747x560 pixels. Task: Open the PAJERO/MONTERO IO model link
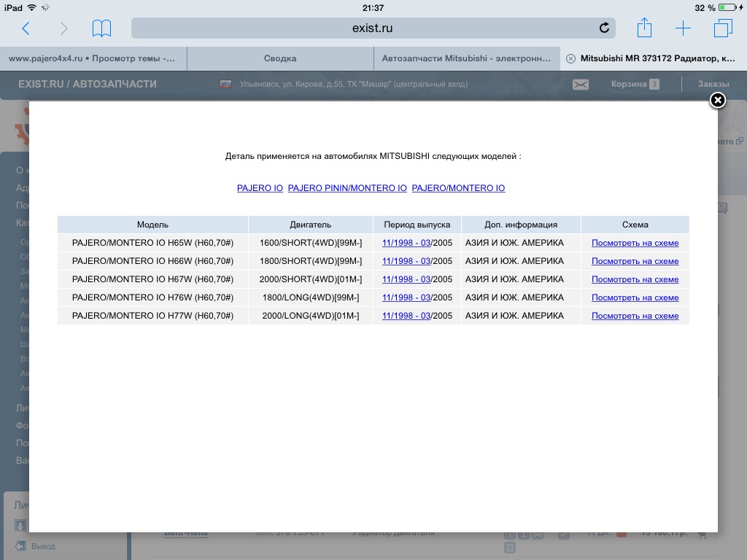(x=458, y=188)
